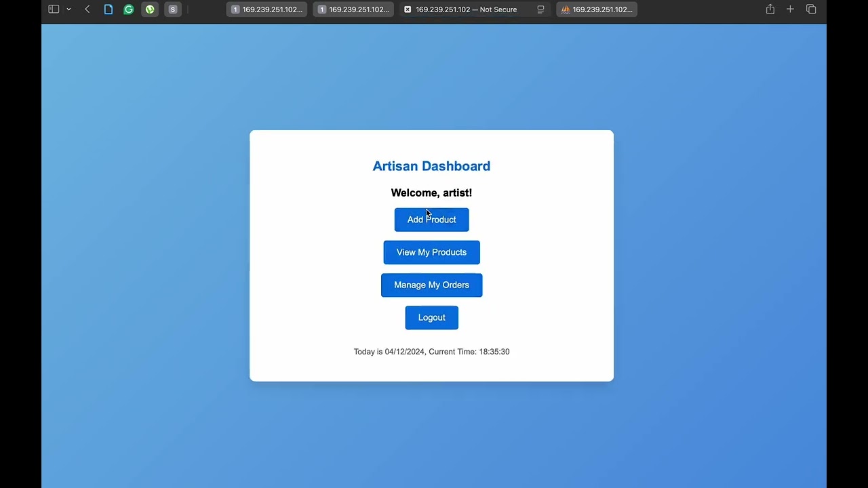Open the Reader view icon in address bar

pos(540,9)
